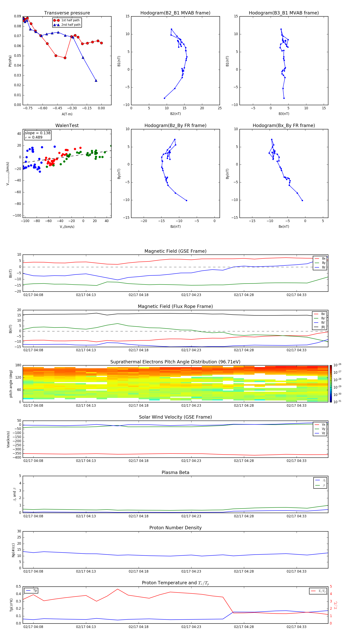Click the 'Pt(nPa)' y-axis label
This screenshot has height=644, width=351.
tap(10, 61)
